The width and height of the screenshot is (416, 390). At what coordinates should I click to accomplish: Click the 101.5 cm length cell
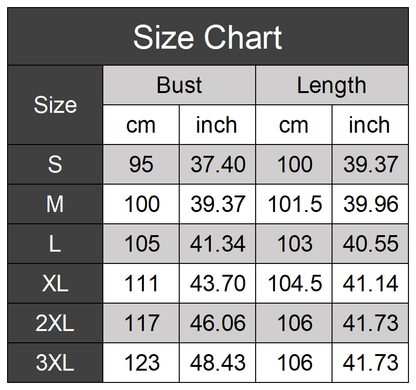pyautogui.click(x=294, y=204)
